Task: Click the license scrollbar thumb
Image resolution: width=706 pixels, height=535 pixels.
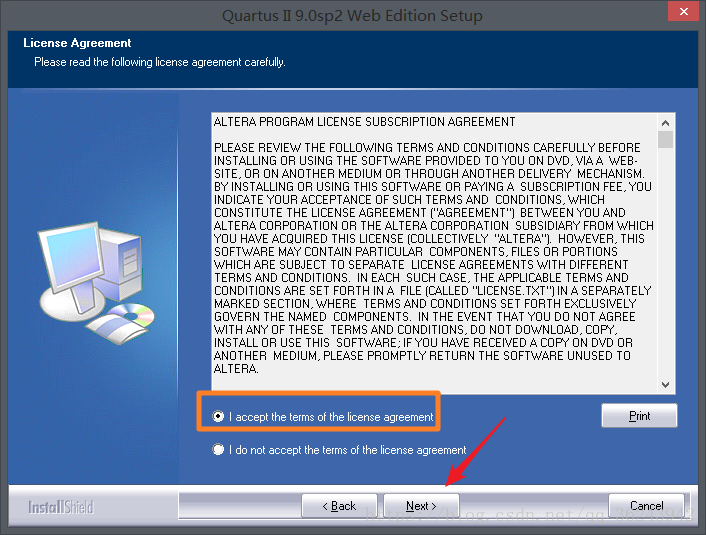Action: click(x=665, y=139)
